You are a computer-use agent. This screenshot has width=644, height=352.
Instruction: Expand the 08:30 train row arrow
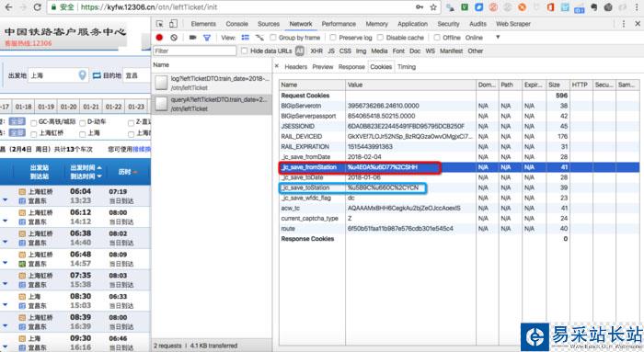[x=5, y=305]
